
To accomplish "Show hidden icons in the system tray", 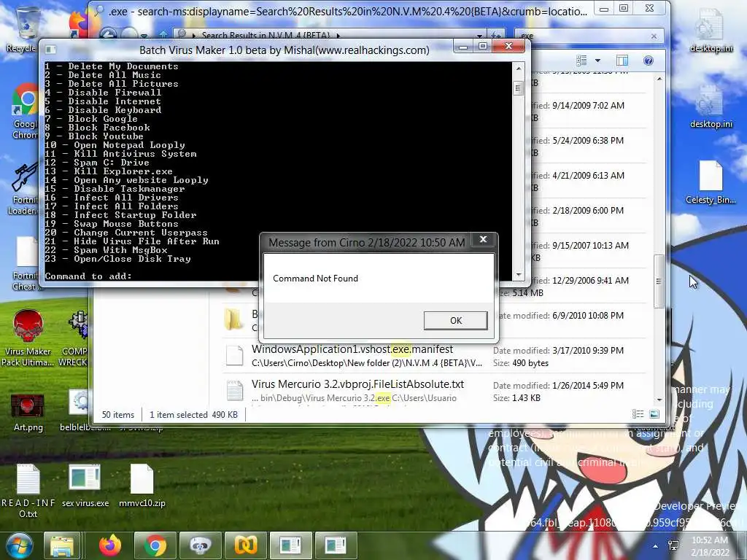I will [x=656, y=546].
